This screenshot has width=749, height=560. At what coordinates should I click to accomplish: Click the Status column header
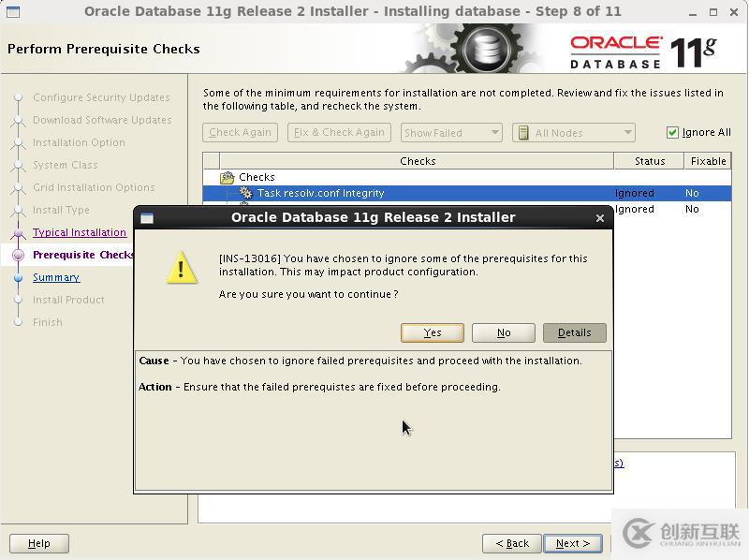[x=649, y=161]
